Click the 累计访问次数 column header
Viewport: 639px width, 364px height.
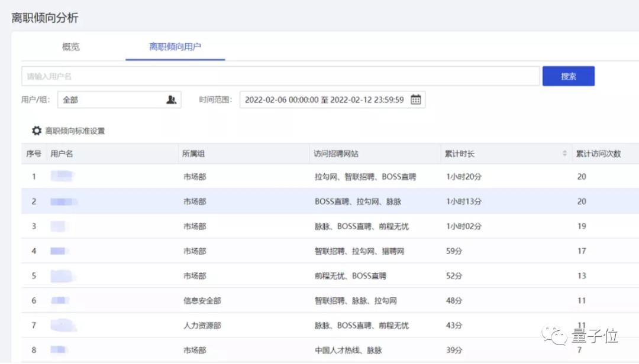click(x=598, y=154)
